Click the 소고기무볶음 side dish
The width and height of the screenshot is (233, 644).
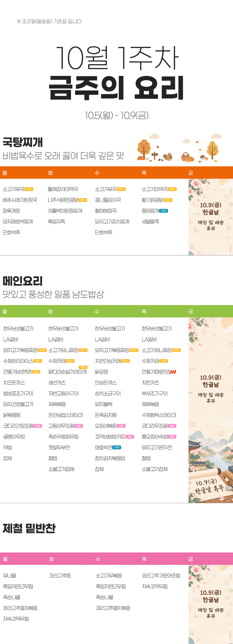coord(109,576)
